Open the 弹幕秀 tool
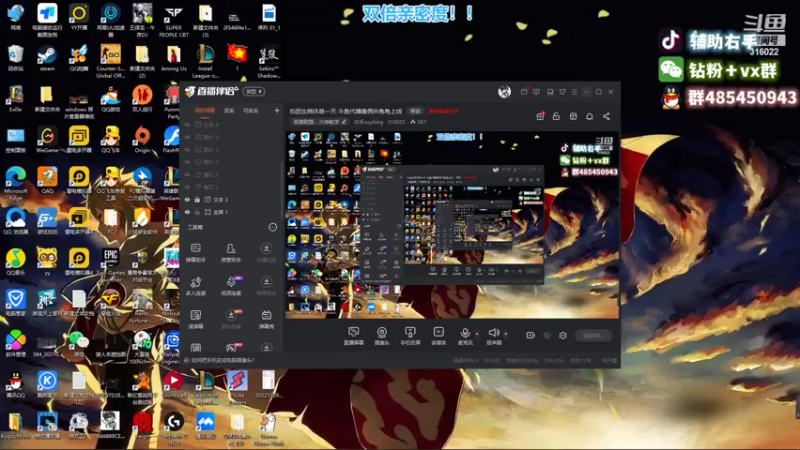This screenshot has height=450, width=800. 266,319
